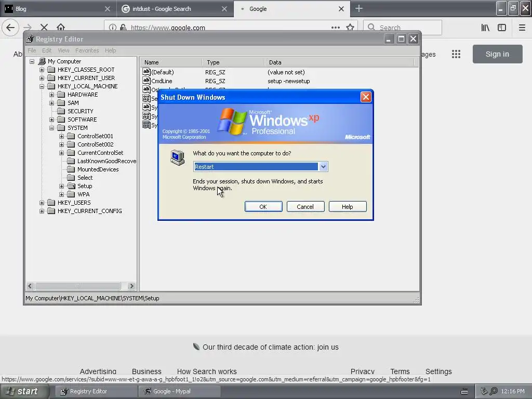Expand CurrentControlSet key
Image resolution: width=532 pixels, height=399 pixels.
61,153
